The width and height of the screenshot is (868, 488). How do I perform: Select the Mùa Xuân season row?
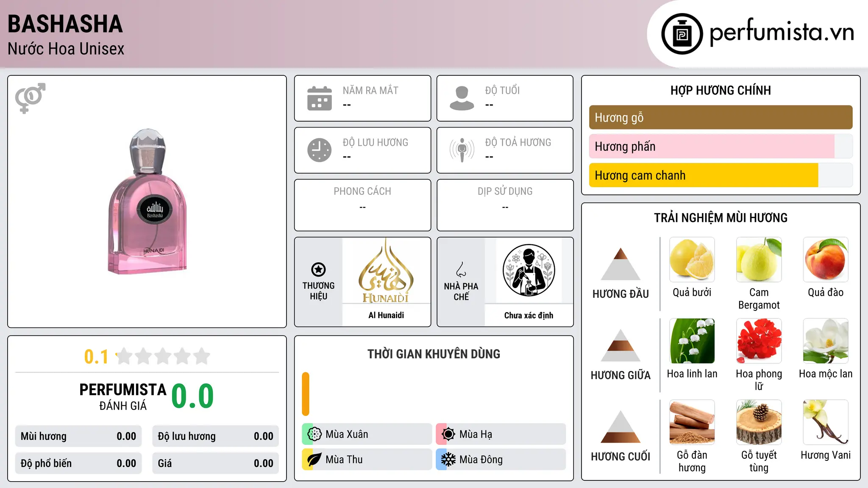(367, 434)
